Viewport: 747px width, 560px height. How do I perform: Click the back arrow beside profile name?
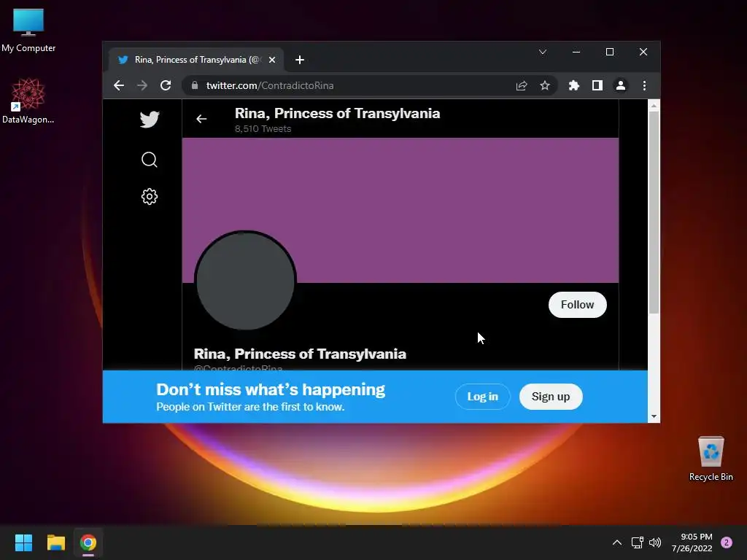[x=201, y=119]
